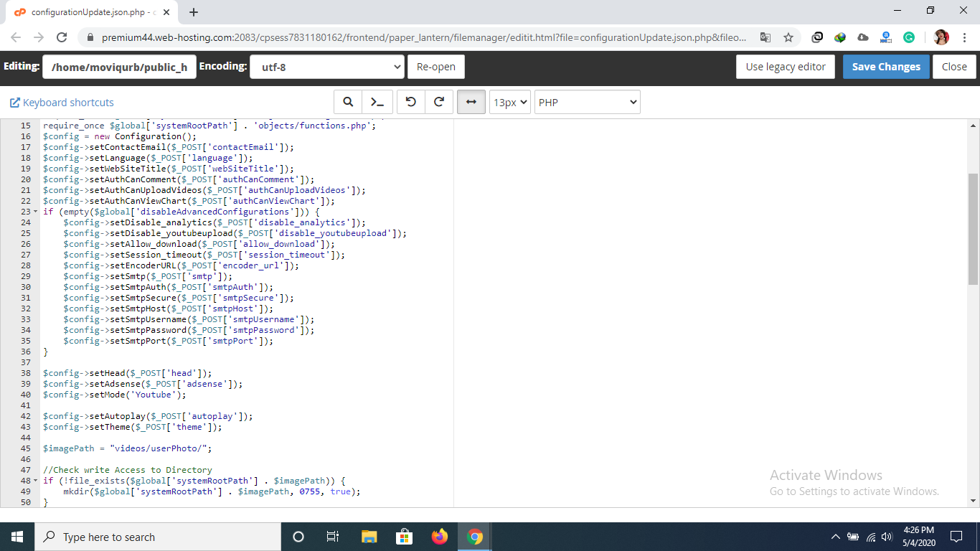Select the configurationUpdate.json.php browser tab
The height and width of the screenshot is (551, 980).
[x=92, y=12]
